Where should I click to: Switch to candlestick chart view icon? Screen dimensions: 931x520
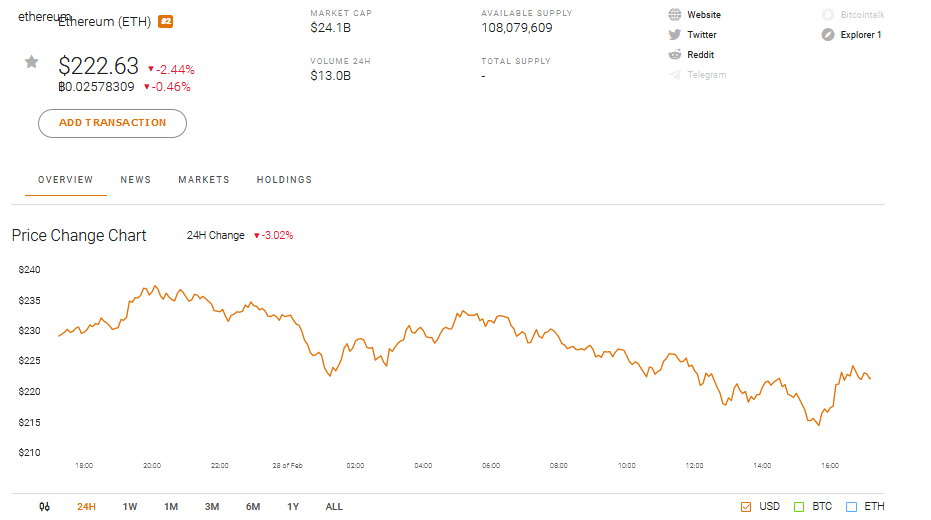(44, 507)
